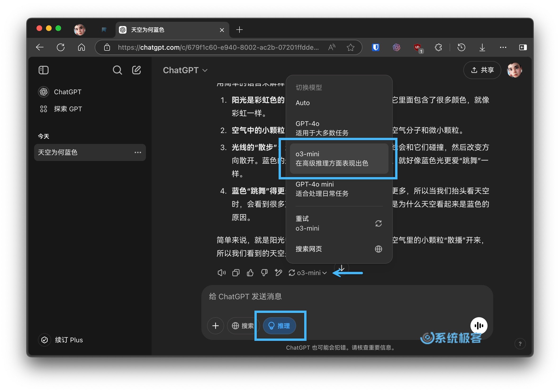Viewport: 560px width, 392px height.
Task: Choose GPT-4o model option
Action: coord(339,128)
